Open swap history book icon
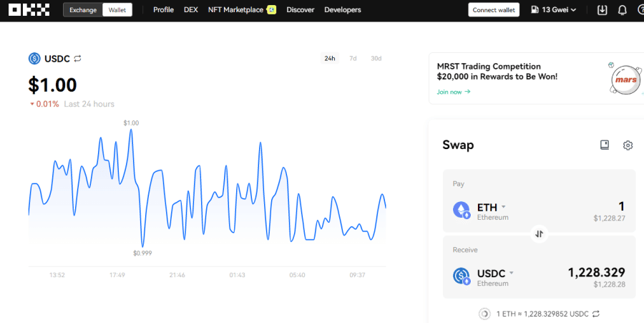This screenshot has width=644, height=323. pos(604,145)
